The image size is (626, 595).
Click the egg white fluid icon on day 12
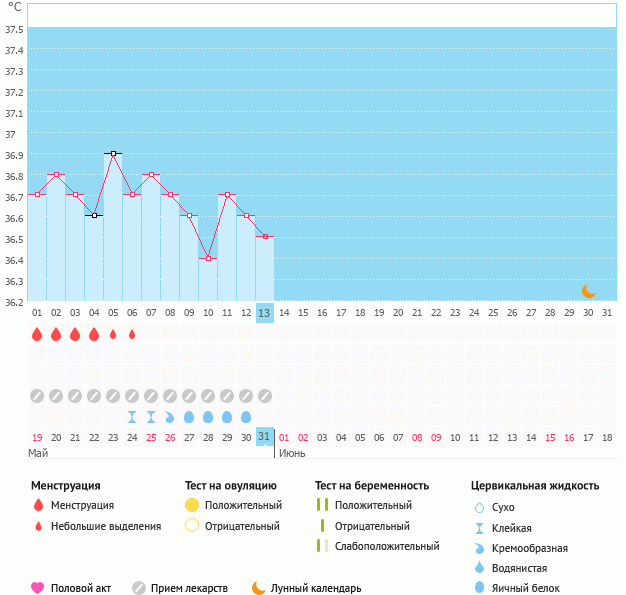[x=246, y=416]
